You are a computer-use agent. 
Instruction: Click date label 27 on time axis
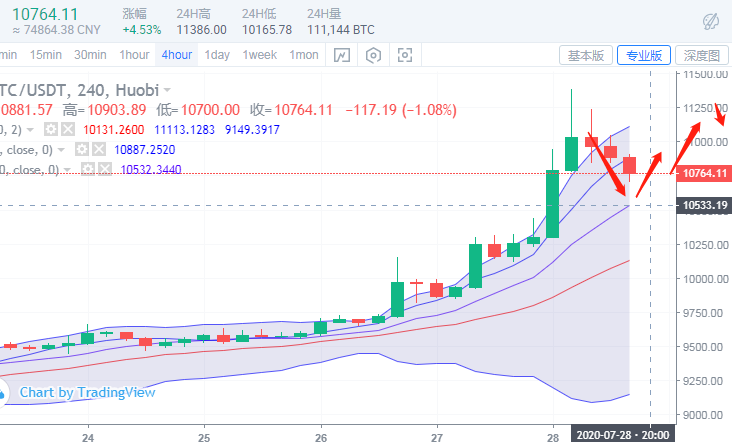[x=437, y=438]
